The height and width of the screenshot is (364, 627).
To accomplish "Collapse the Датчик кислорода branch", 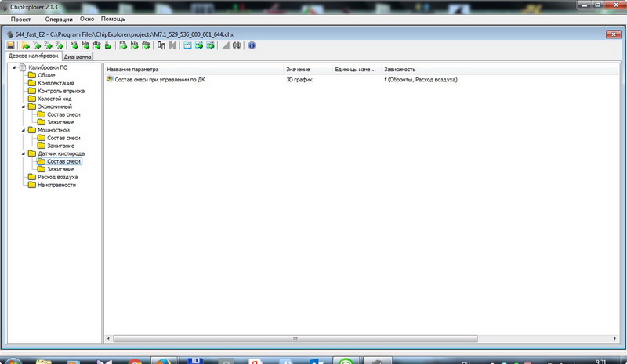I will pyautogui.click(x=23, y=153).
